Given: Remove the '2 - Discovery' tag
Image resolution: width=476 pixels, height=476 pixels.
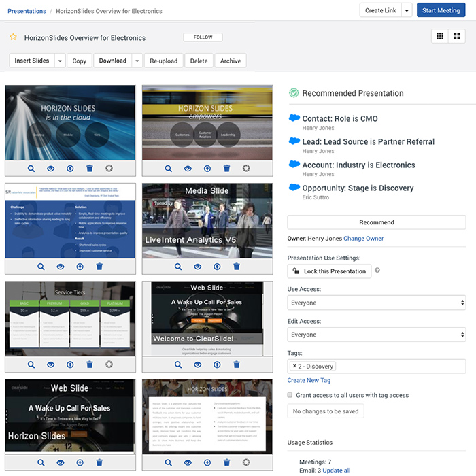Looking at the screenshot, I should tap(294, 366).
